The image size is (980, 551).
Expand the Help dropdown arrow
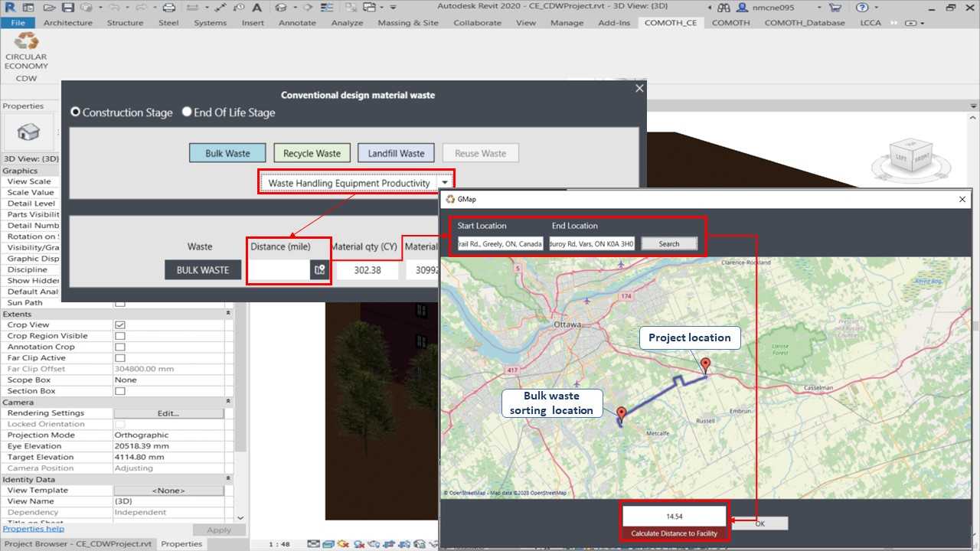click(x=878, y=7)
